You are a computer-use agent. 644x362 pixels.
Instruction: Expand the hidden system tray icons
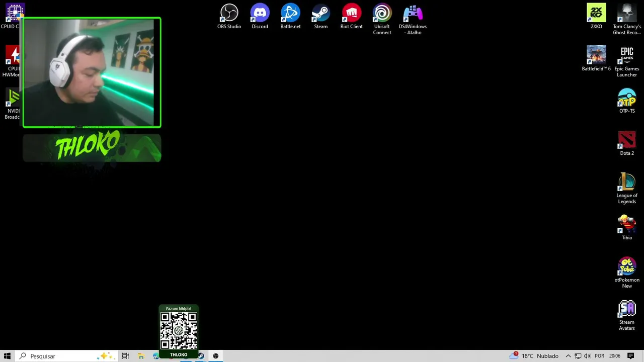(x=568, y=356)
